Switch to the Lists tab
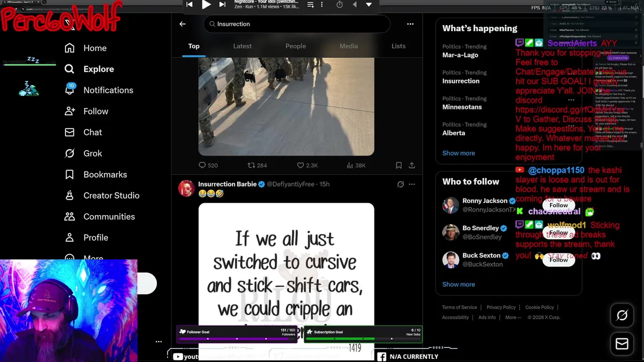The height and width of the screenshot is (362, 644). click(398, 46)
